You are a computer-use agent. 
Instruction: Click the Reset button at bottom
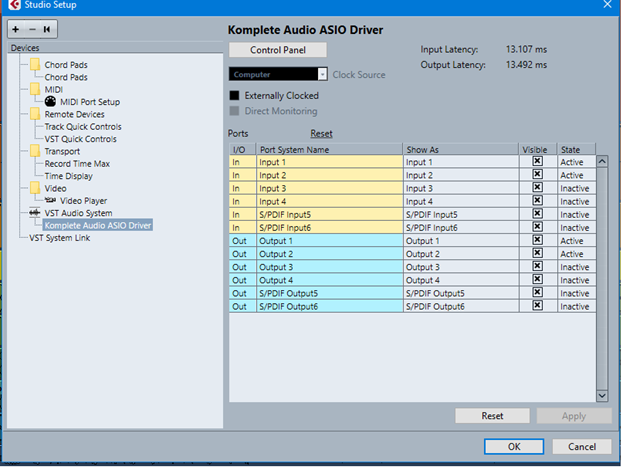point(492,416)
